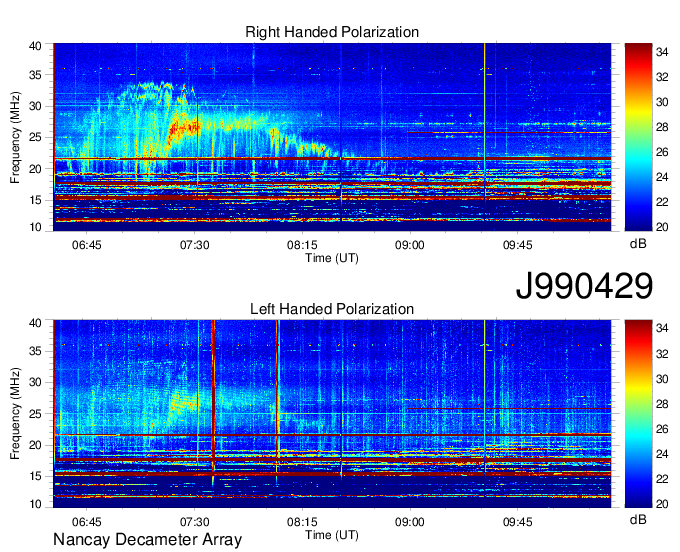The width and height of the screenshot is (680, 552).
Task: Click the '35' frequency tick on the bottom plot
Action: (x=35, y=351)
